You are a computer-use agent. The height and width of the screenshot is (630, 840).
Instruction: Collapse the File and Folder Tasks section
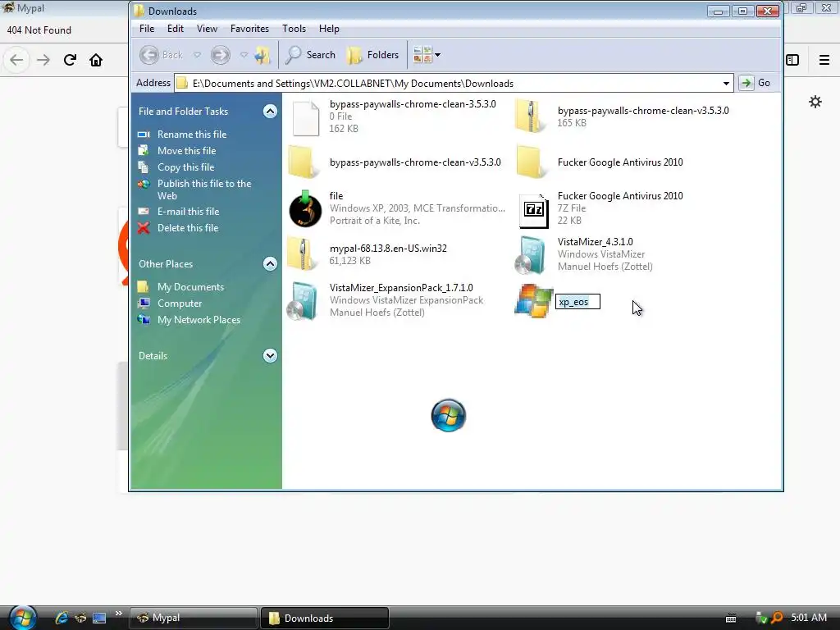pos(270,112)
